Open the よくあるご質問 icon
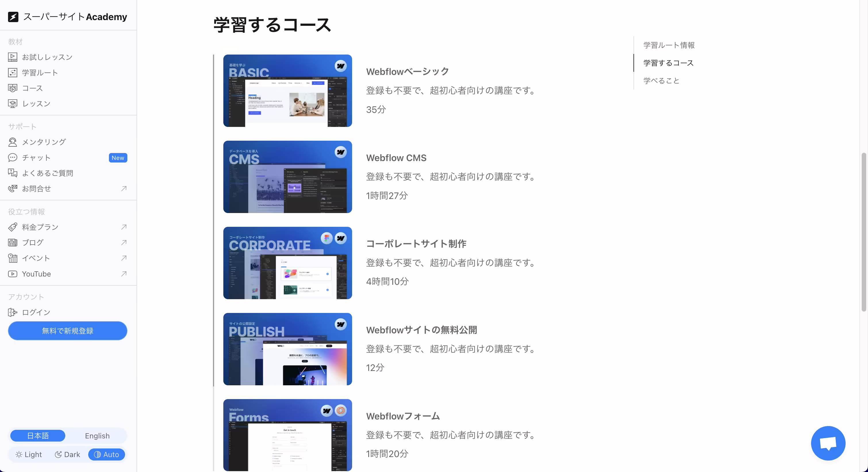This screenshot has width=868, height=472. (x=12, y=173)
